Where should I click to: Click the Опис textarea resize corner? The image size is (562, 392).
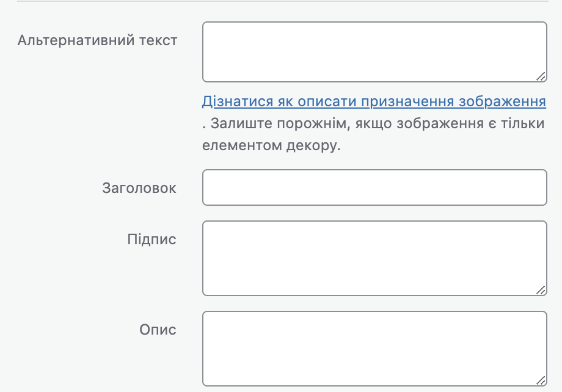[x=541, y=380]
